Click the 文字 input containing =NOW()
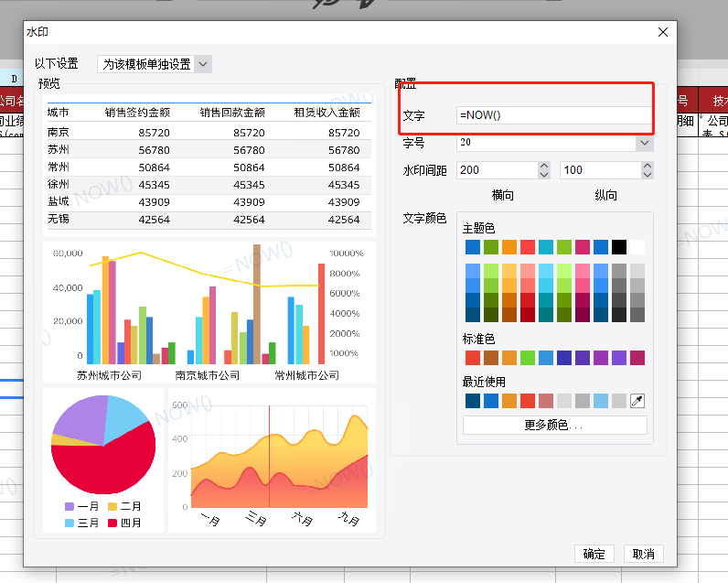 tap(554, 115)
